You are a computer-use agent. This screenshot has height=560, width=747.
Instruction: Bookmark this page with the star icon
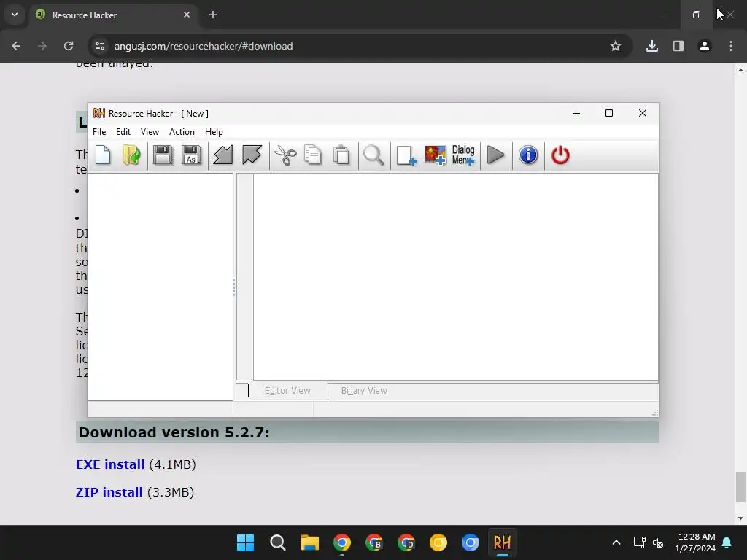(x=616, y=46)
